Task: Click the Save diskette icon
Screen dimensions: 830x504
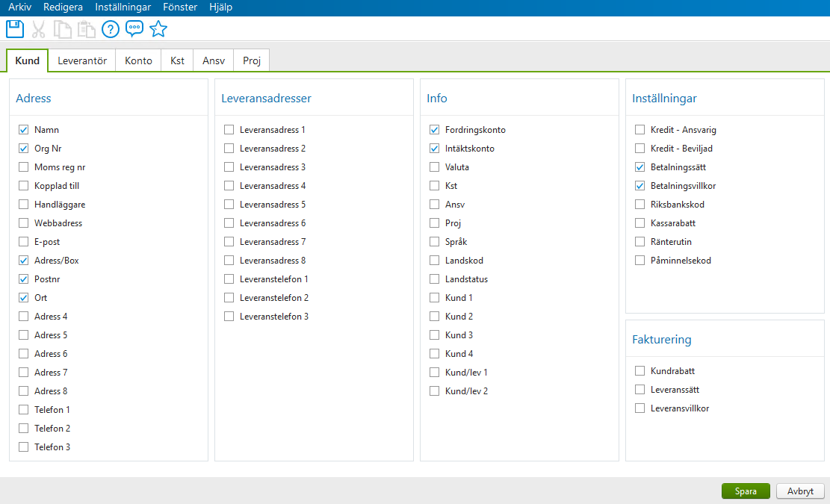Action: [x=14, y=28]
